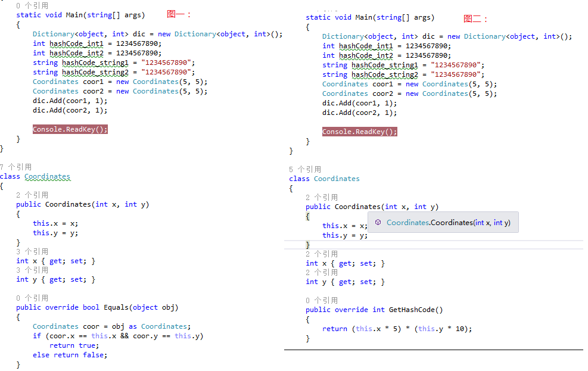Click 'hashCode_string2' variable in 图二

[x=385, y=74]
